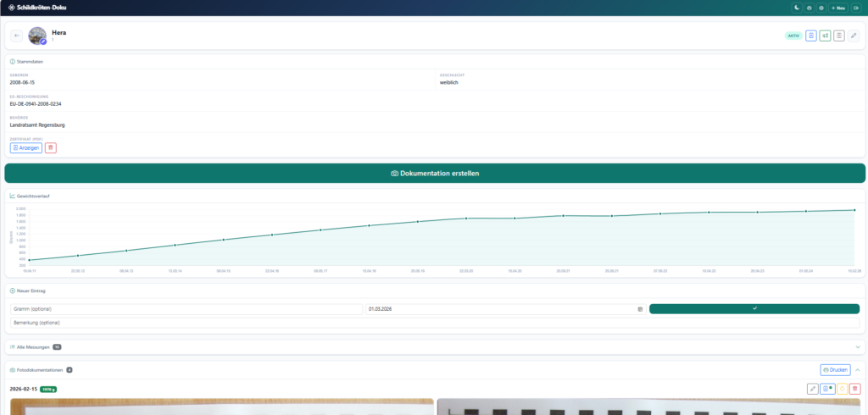Edit Hera's record with the header pencil icon
Screen dimensions: 868x415
click(854, 36)
